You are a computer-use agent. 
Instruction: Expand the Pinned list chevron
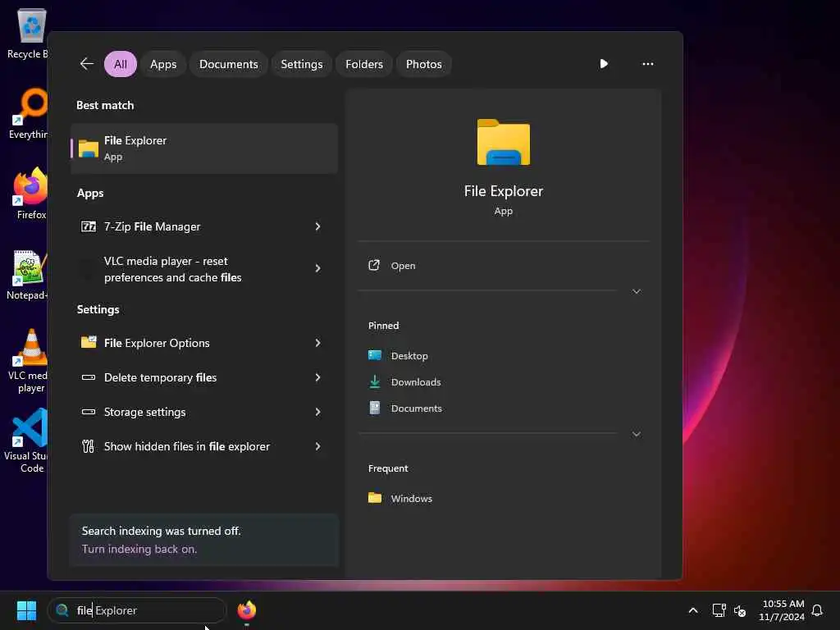click(x=637, y=434)
